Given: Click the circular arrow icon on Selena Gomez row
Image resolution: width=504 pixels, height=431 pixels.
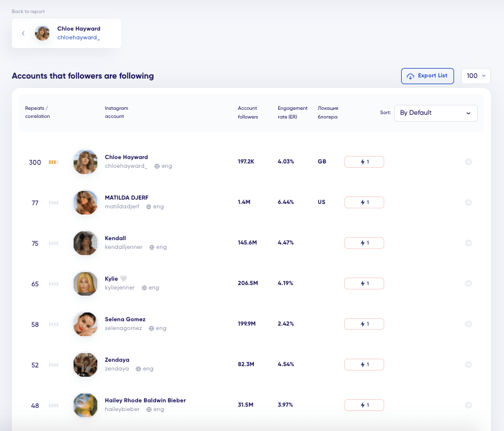Looking at the screenshot, I should (468, 324).
